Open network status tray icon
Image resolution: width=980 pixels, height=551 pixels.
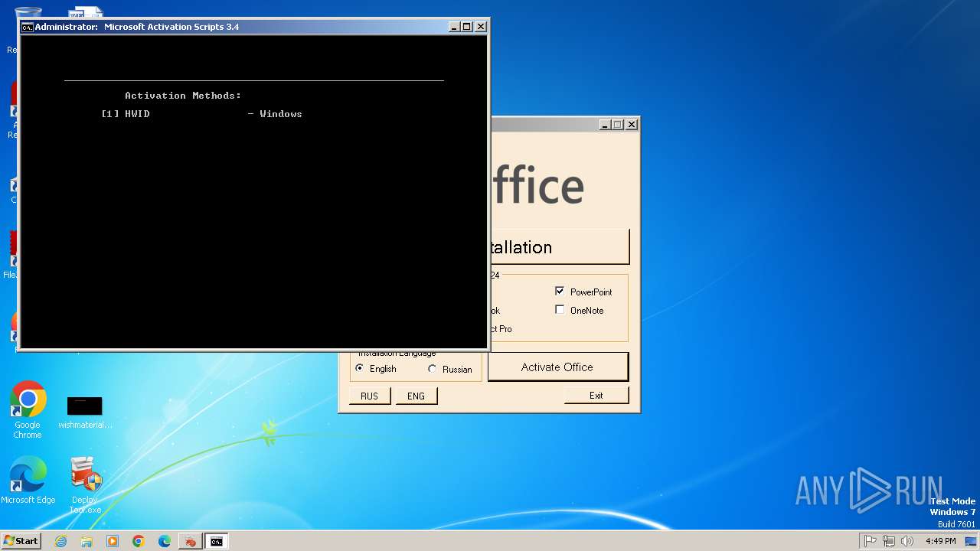(889, 541)
